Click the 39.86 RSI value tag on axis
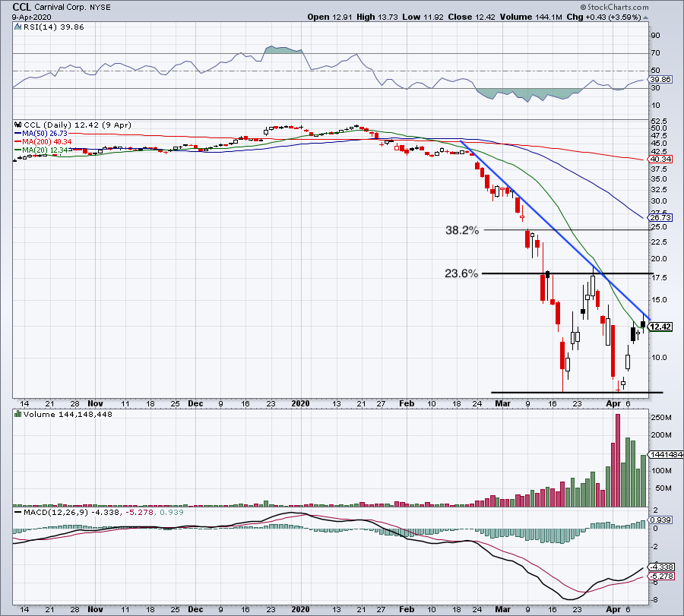Image resolution: width=684 pixels, height=616 pixels. click(660, 79)
